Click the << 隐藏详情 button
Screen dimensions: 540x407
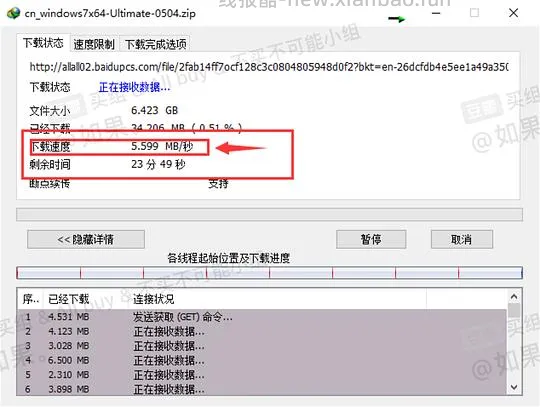[x=86, y=239]
